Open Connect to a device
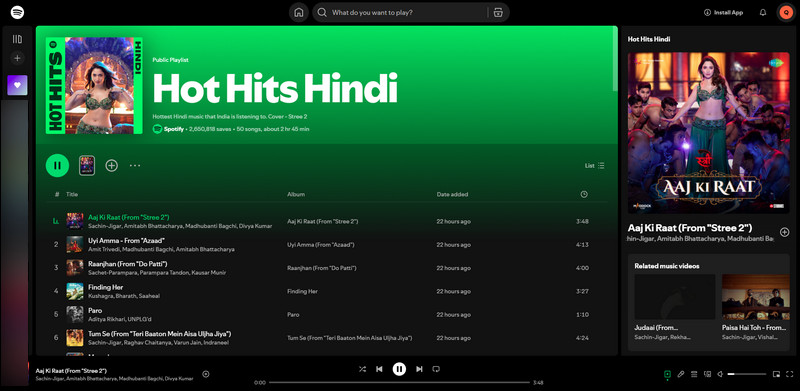The height and width of the screenshot is (391, 800). (707, 374)
